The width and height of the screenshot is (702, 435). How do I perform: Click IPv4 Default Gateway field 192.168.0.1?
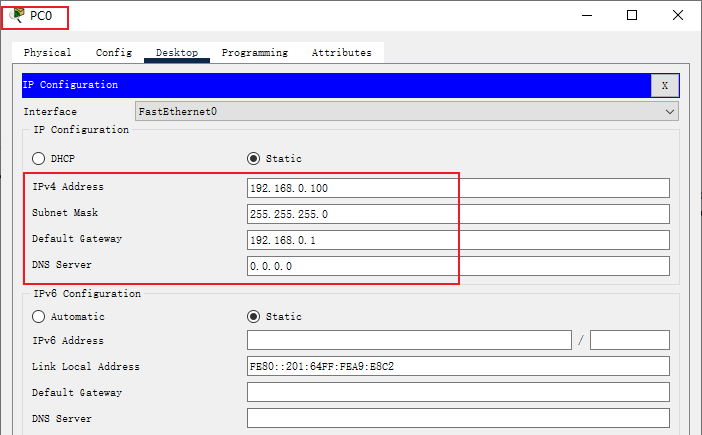tap(458, 240)
